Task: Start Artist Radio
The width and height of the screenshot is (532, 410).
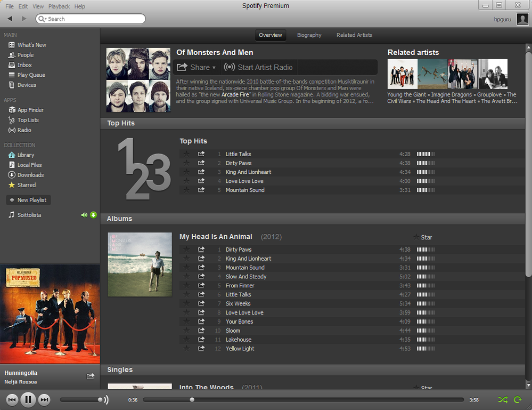Action: point(258,67)
